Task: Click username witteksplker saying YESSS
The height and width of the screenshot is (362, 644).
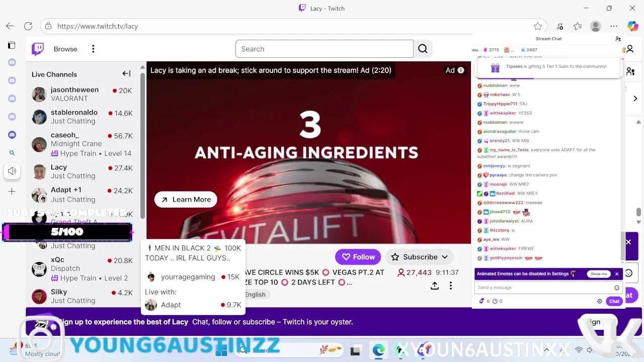Action: [504, 113]
